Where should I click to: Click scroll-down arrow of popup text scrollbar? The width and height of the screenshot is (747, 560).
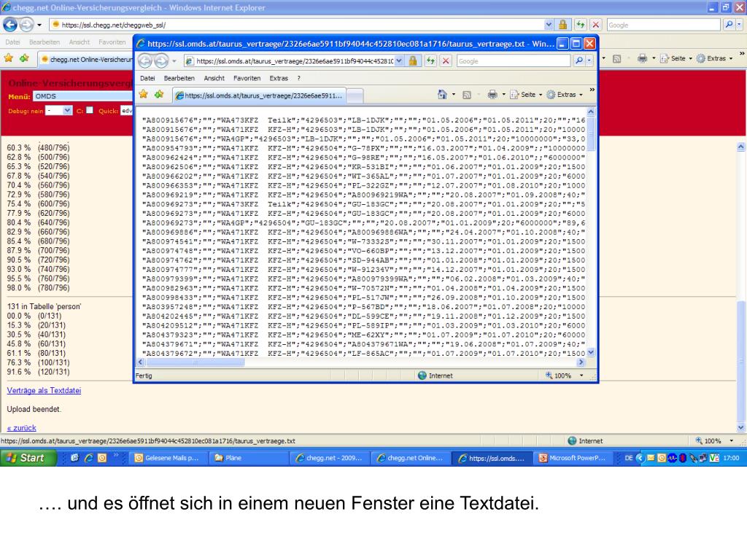click(591, 352)
